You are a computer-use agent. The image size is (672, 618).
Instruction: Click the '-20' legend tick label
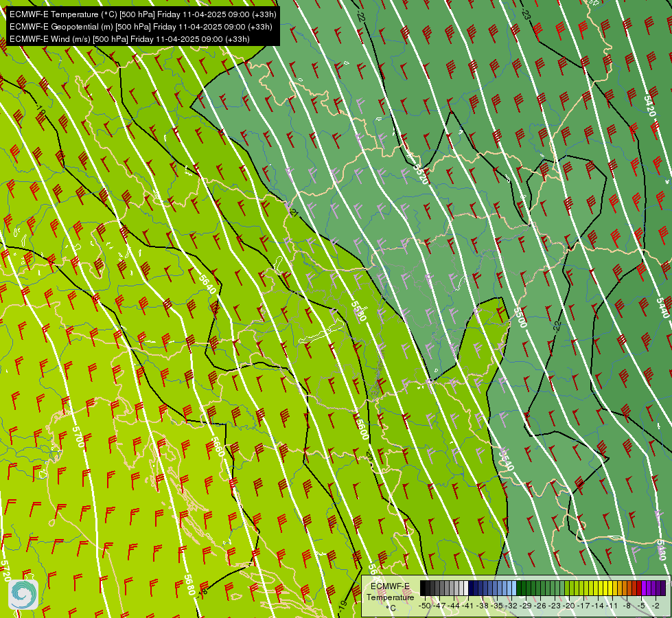[569, 606]
